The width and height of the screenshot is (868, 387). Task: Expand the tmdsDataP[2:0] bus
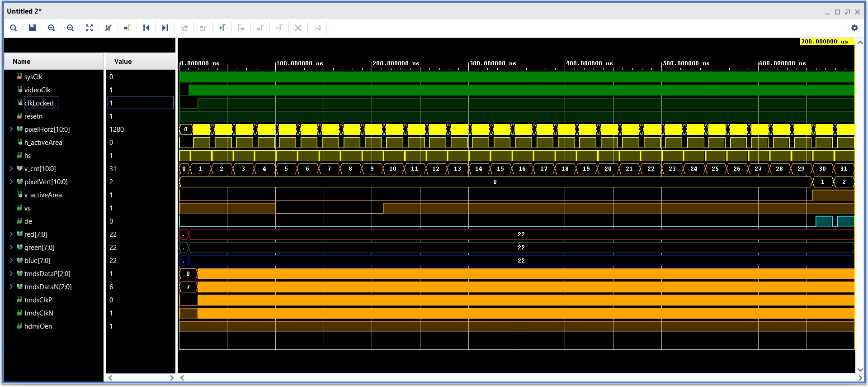point(11,274)
